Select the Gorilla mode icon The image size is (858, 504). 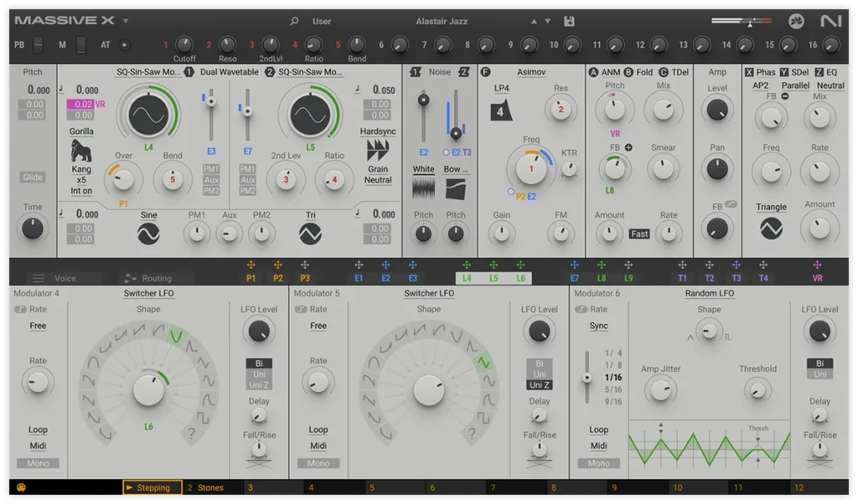pyautogui.click(x=81, y=150)
